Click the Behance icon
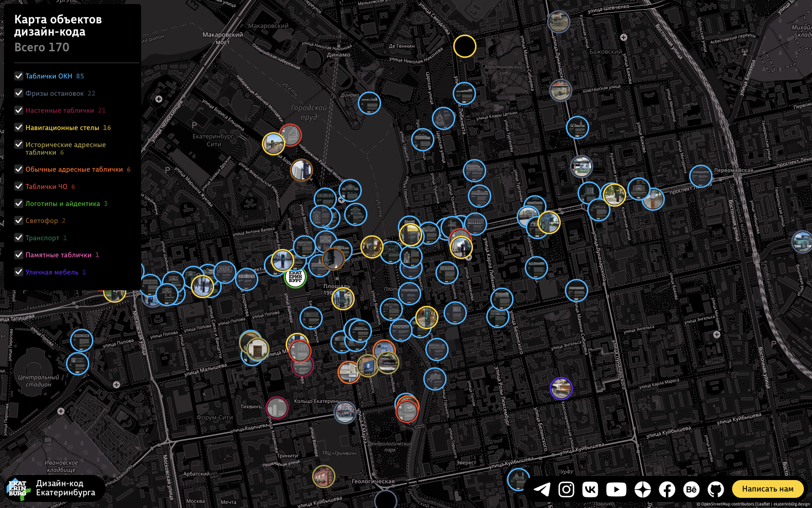The image size is (812, 508). pos(690,490)
